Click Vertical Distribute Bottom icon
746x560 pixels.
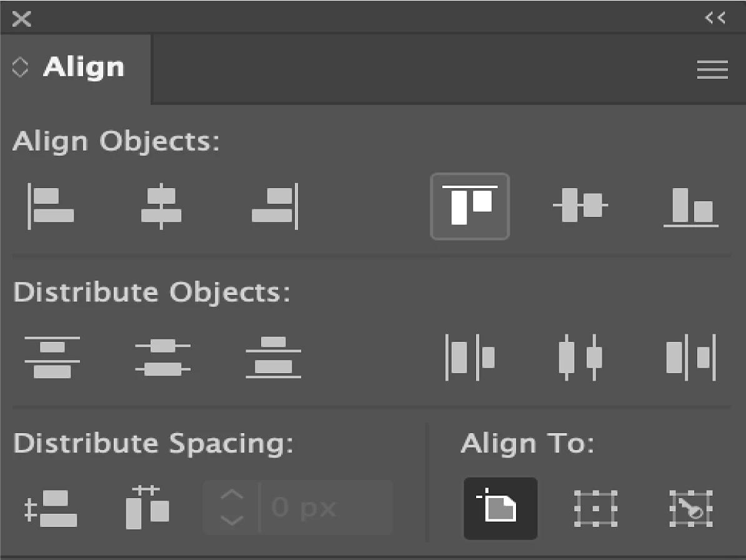click(274, 357)
